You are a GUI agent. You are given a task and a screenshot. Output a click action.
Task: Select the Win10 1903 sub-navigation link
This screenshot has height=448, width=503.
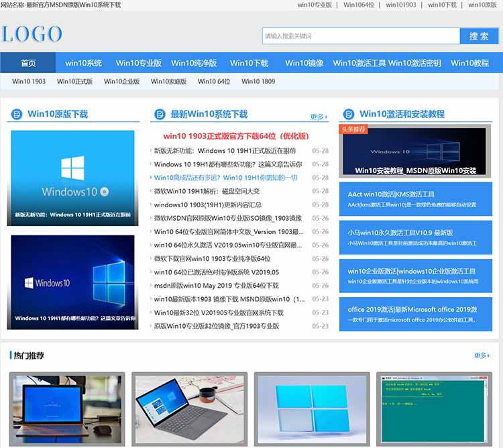click(29, 81)
